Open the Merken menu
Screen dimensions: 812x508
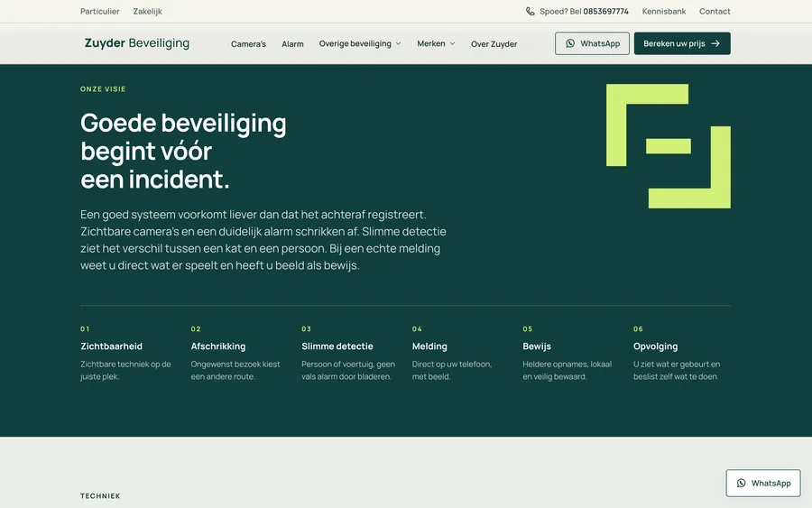436,44
